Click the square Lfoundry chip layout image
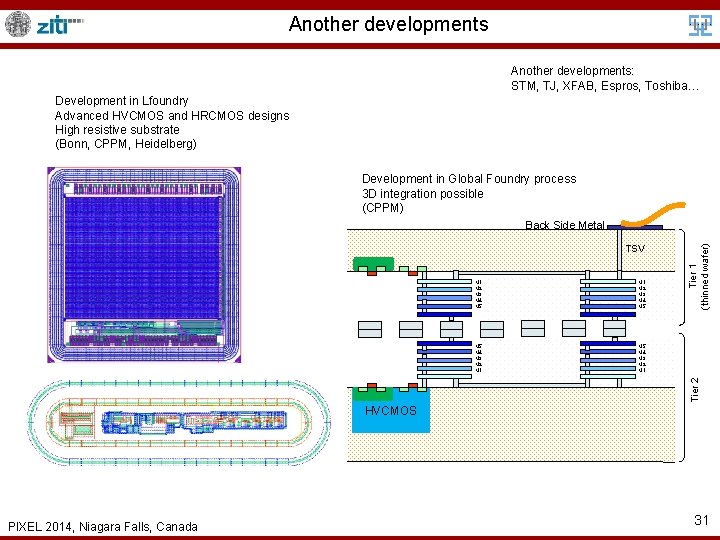Image resolution: width=720 pixels, height=540 pixels. coord(144,265)
